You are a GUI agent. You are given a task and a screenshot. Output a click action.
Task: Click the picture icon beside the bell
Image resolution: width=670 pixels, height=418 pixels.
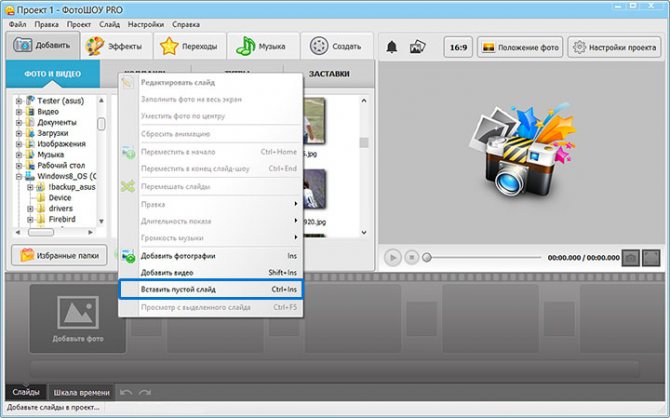pos(418,47)
